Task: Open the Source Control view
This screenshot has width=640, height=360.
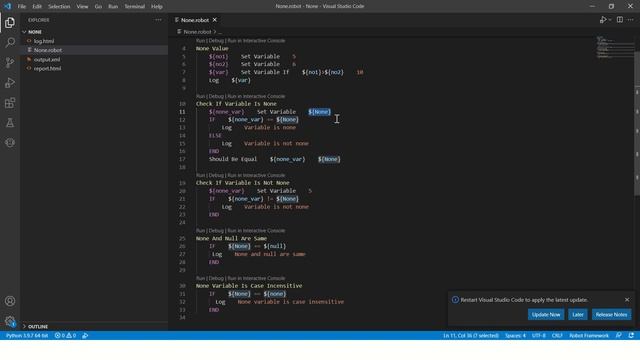Action: [10, 62]
